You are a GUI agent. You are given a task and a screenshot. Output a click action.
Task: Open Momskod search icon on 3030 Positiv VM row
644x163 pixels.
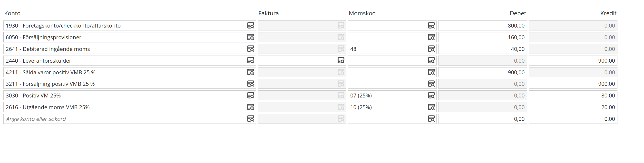coord(431,96)
